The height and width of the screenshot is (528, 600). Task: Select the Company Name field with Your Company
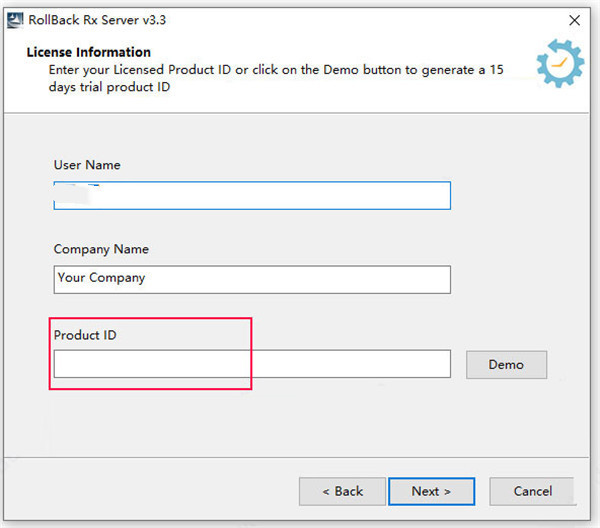pyautogui.click(x=252, y=280)
